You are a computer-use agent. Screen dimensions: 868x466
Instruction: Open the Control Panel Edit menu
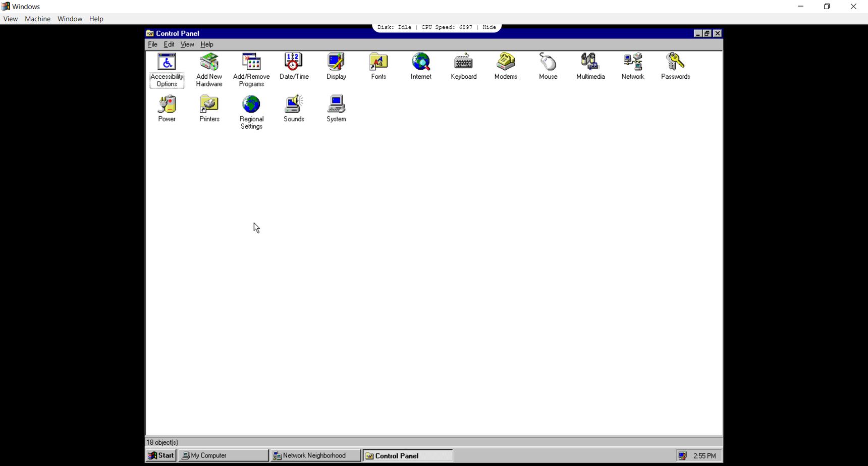(x=169, y=44)
